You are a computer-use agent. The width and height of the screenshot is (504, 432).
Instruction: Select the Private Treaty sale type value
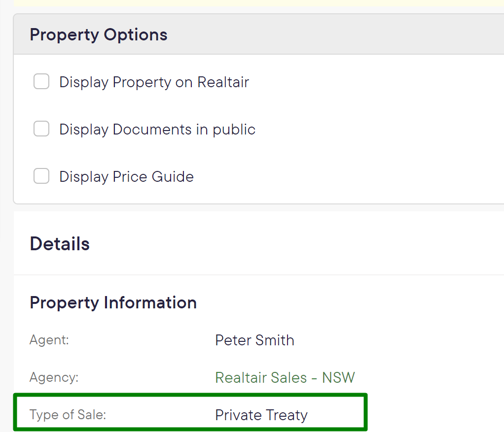[x=261, y=415]
